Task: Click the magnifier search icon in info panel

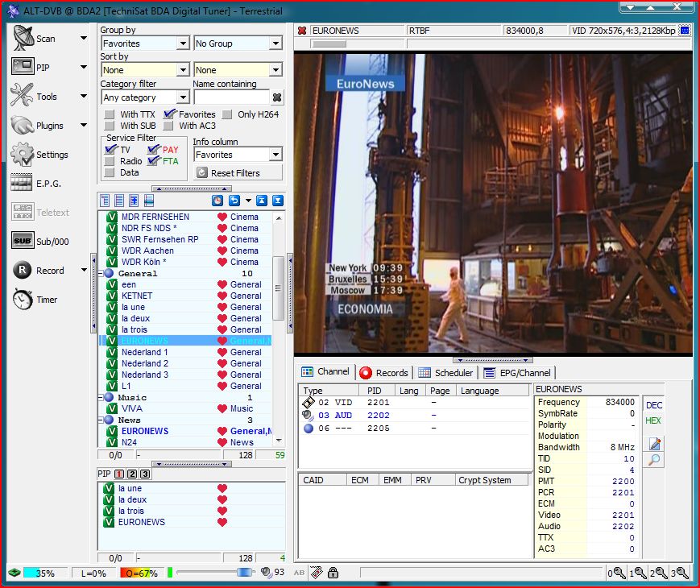Action: point(654,459)
